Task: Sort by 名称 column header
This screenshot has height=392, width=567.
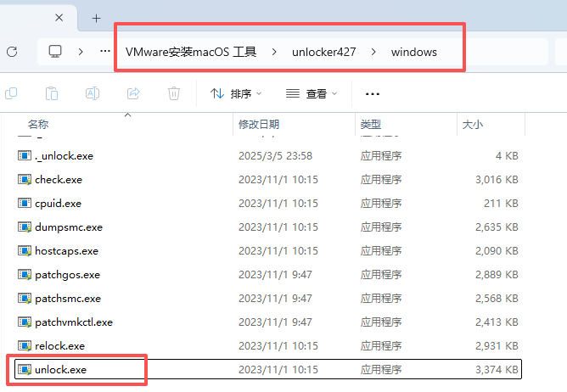Action: point(38,125)
